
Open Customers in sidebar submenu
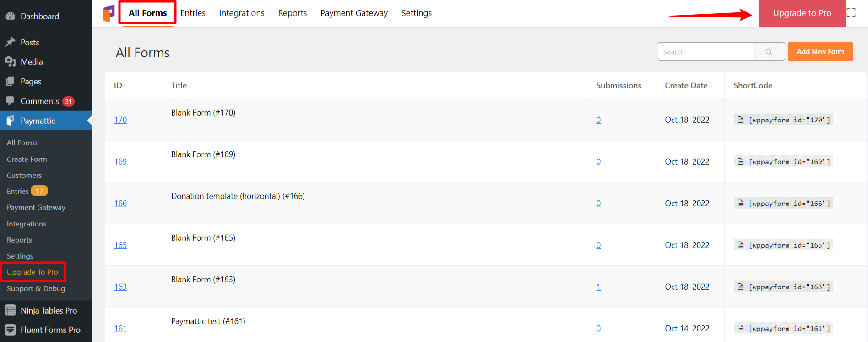[24, 175]
